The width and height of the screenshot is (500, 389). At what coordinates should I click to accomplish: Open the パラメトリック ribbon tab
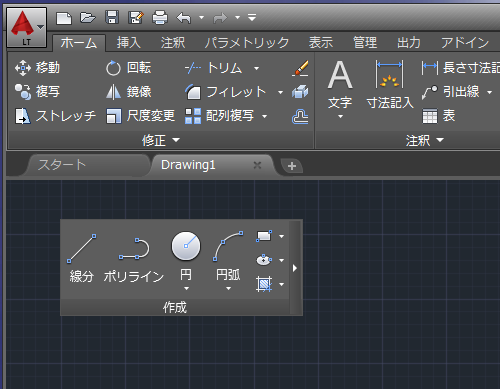tap(247, 43)
